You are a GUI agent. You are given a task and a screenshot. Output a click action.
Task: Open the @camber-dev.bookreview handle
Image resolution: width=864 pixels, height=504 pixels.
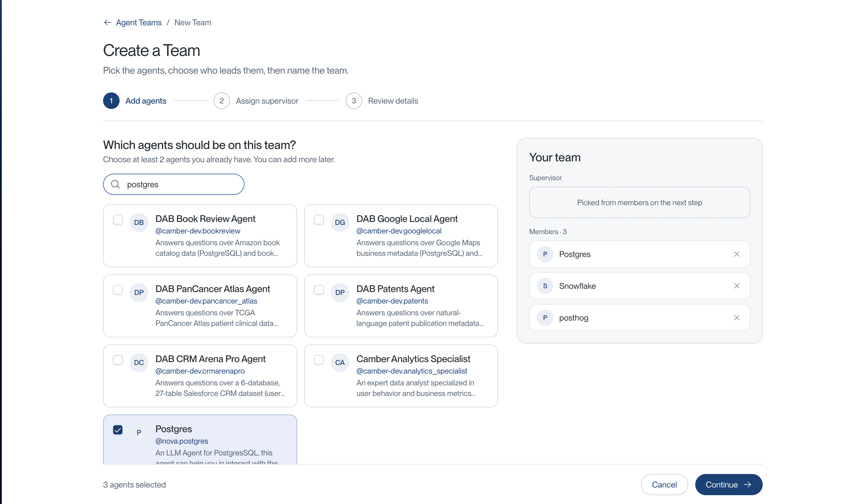pos(198,231)
